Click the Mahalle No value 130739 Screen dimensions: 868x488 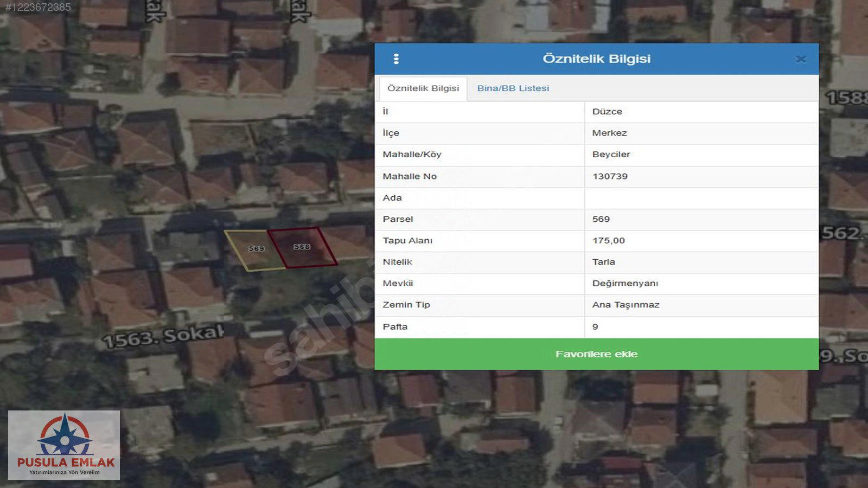(x=610, y=176)
